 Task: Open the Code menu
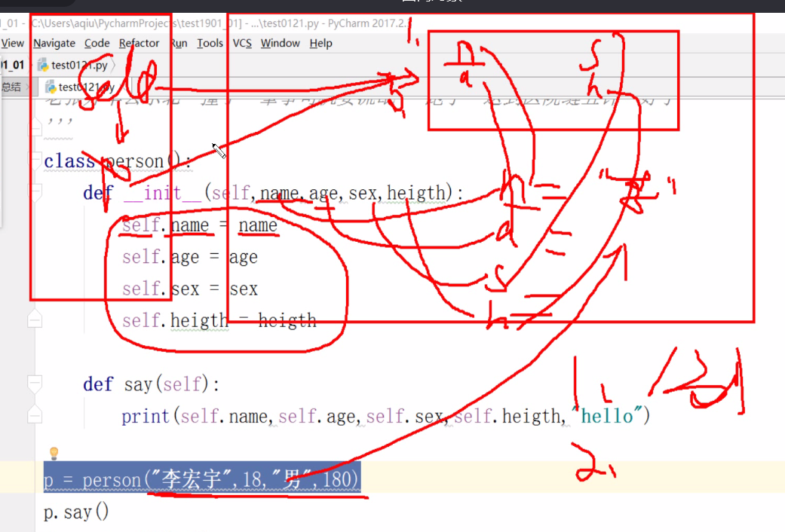click(97, 43)
